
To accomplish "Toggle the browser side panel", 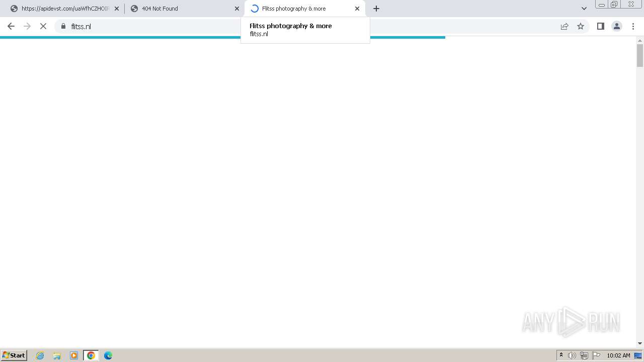I will click(x=600, y=26).
